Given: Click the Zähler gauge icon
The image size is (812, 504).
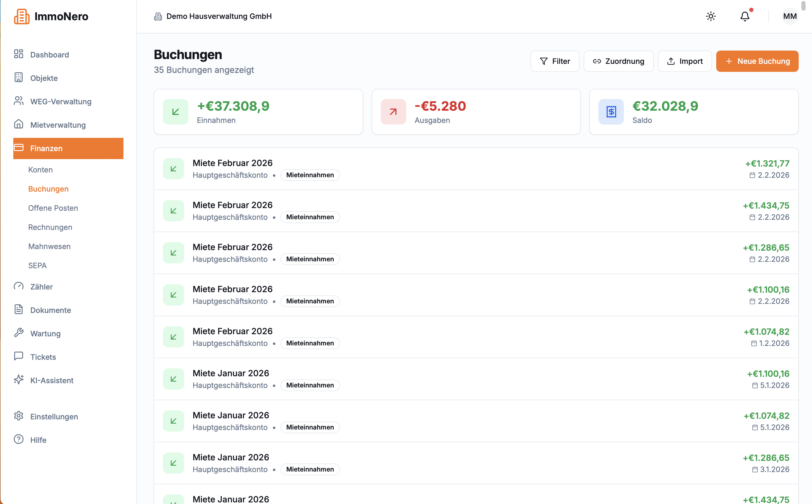Looking at the screenshot, I should point(19,286).
